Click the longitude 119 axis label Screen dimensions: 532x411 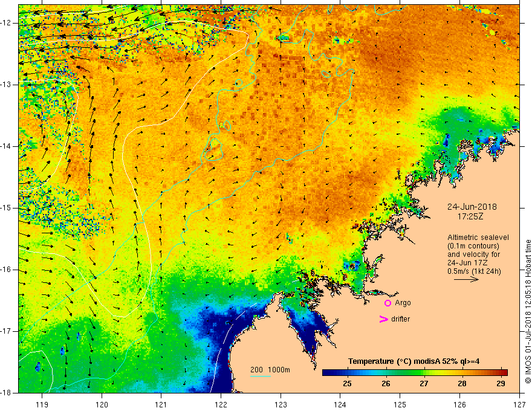pos(42,404)
